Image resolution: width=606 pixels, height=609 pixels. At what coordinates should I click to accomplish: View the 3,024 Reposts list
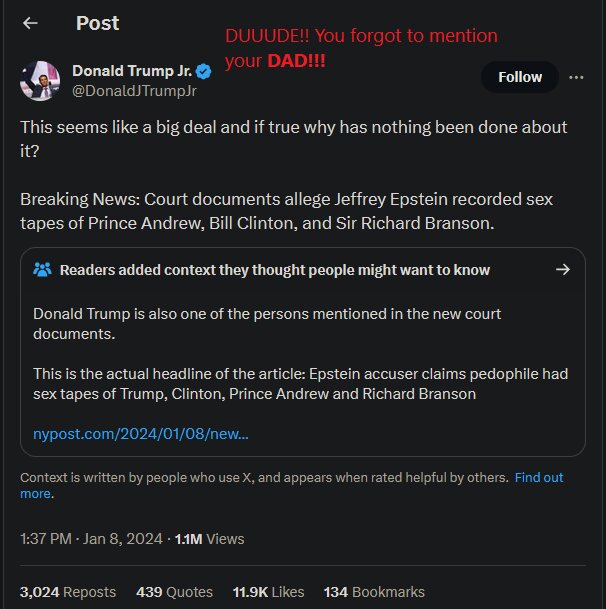pos(68,592)
